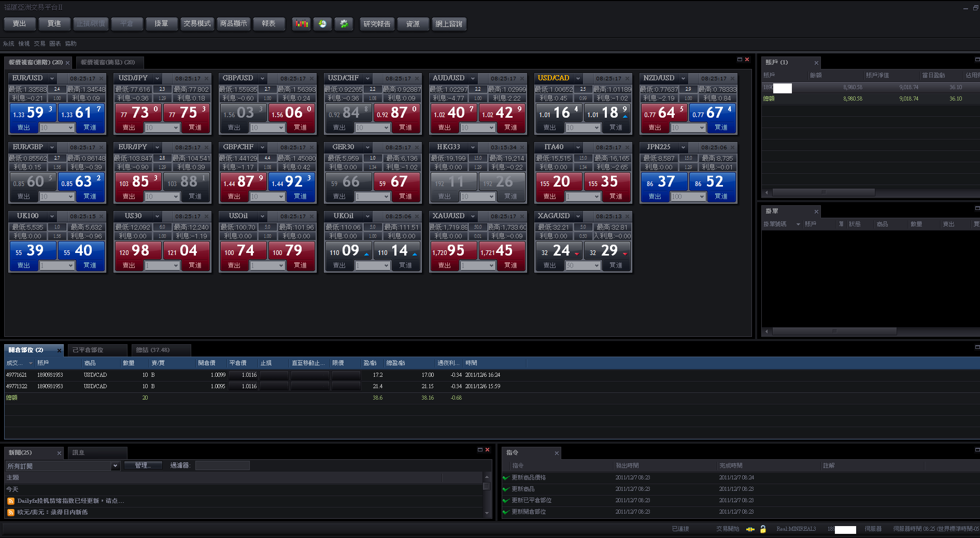Expand the XAG/USD symbol dropdown
Image resolution: width=980 pixels, height=538 pixels.
[578, 217]
